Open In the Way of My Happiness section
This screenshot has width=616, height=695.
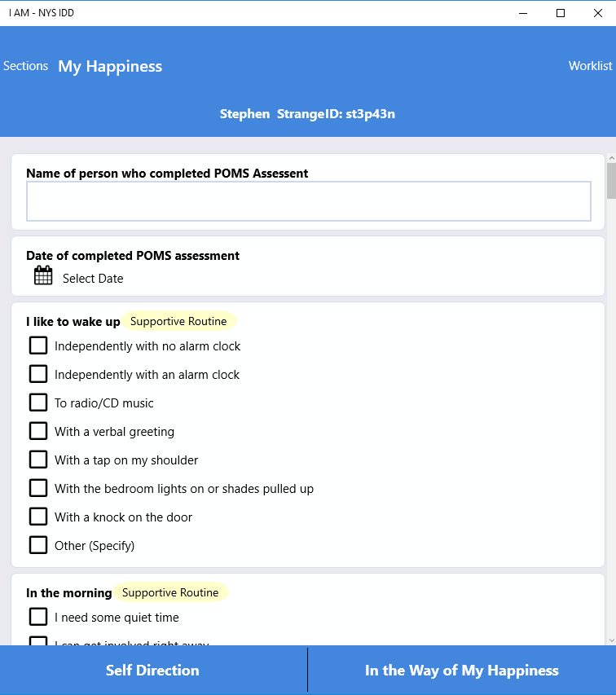(x=461, y=670)
